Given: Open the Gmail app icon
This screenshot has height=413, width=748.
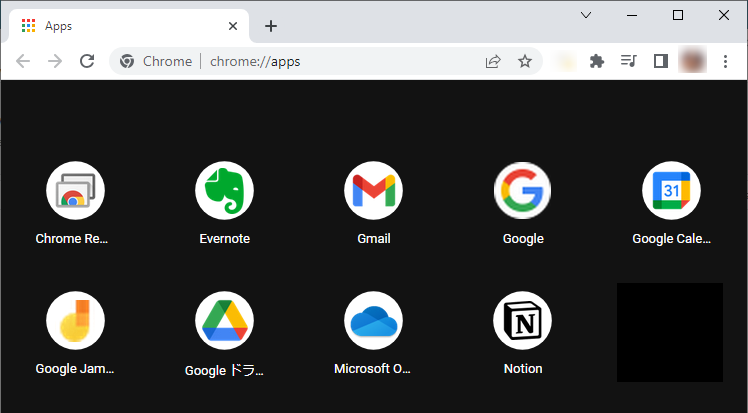Looking at the screenshot, I should coord(374,190).
